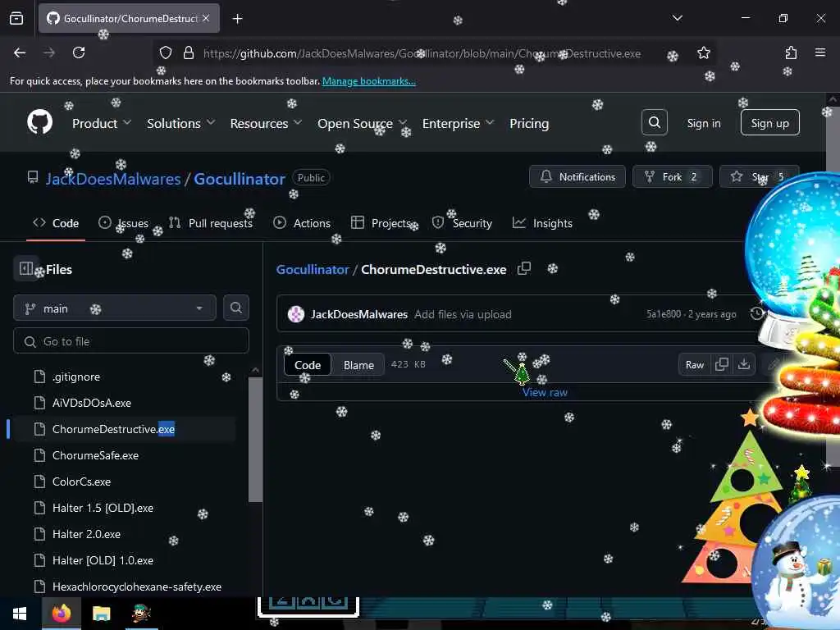840x630 pixels.
Task: Click the GitHub logo home icon
Action: 40,122
